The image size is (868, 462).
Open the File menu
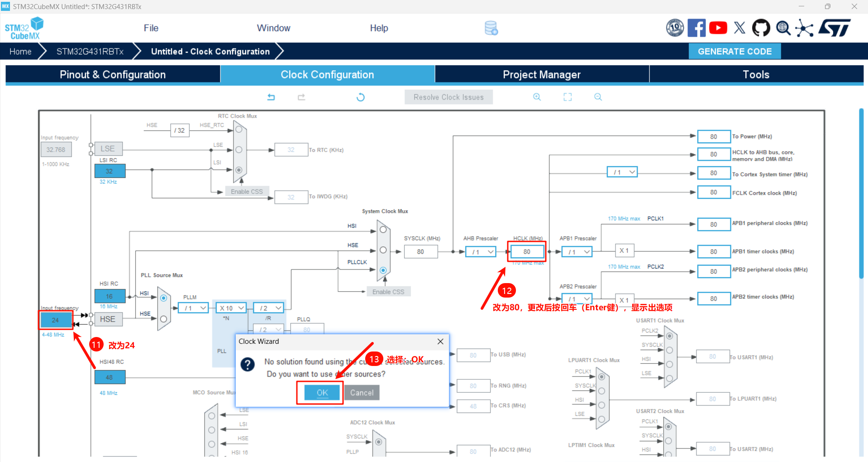coord(151,28)
